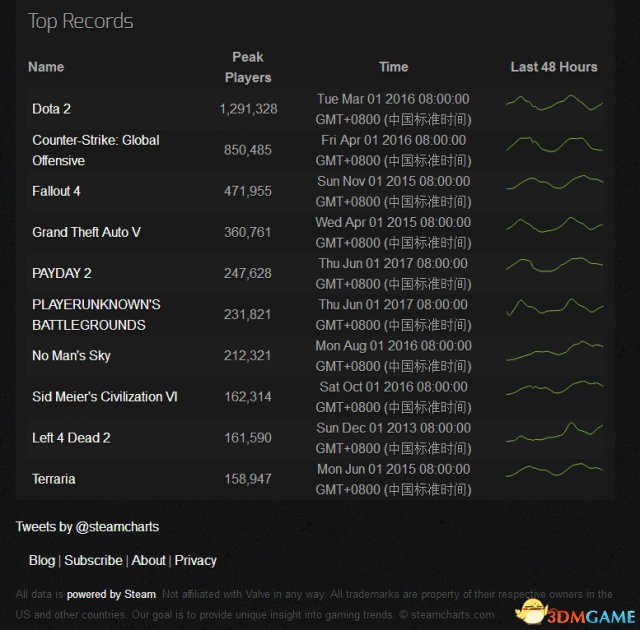
Task: Open the Fallout 4 link
Action: 56,191
